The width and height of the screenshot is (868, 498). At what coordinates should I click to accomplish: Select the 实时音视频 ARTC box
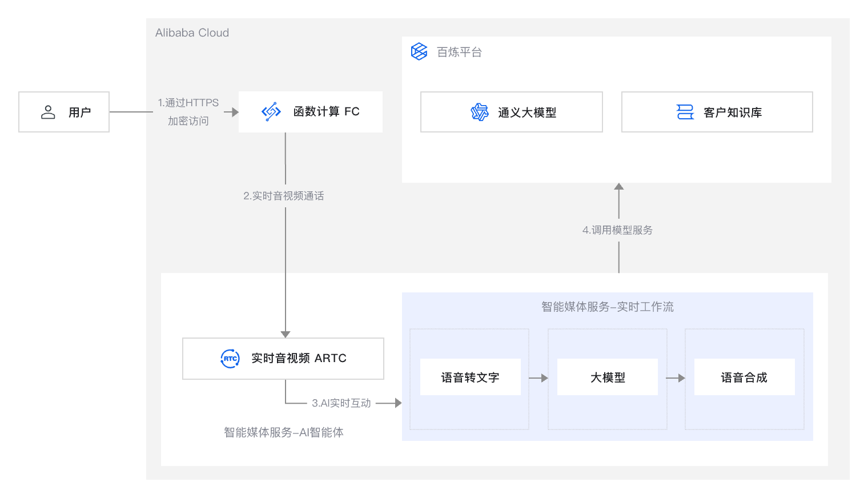click(x=283, y=359)
